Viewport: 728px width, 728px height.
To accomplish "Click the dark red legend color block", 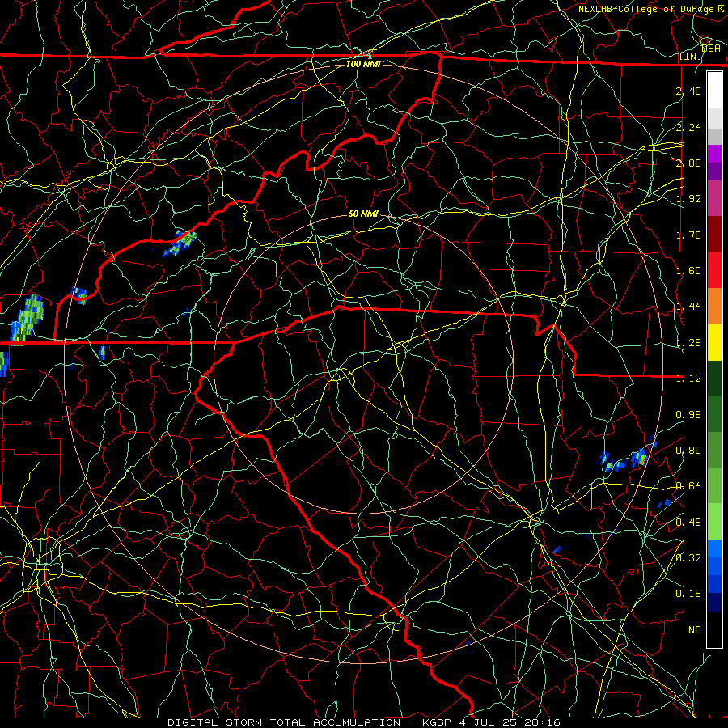I will [x=714, y=235].
